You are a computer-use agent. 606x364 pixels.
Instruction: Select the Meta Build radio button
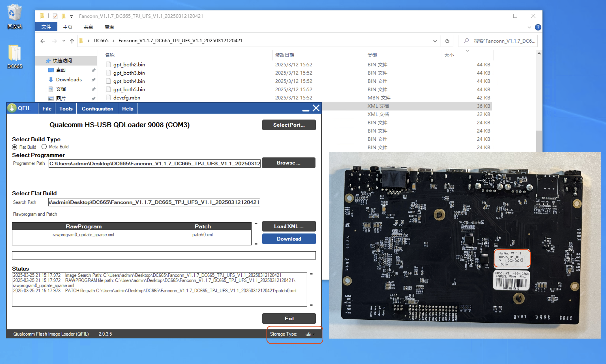tap(44, 147)
